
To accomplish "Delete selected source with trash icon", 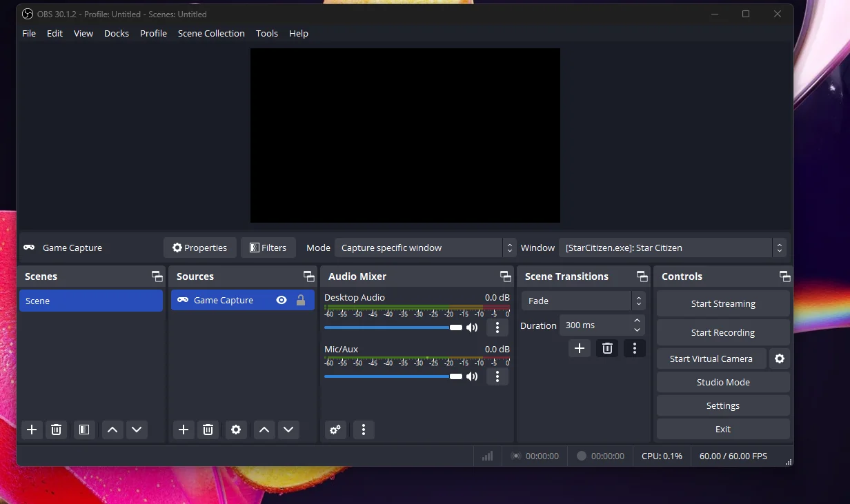I will pos(208,430).
